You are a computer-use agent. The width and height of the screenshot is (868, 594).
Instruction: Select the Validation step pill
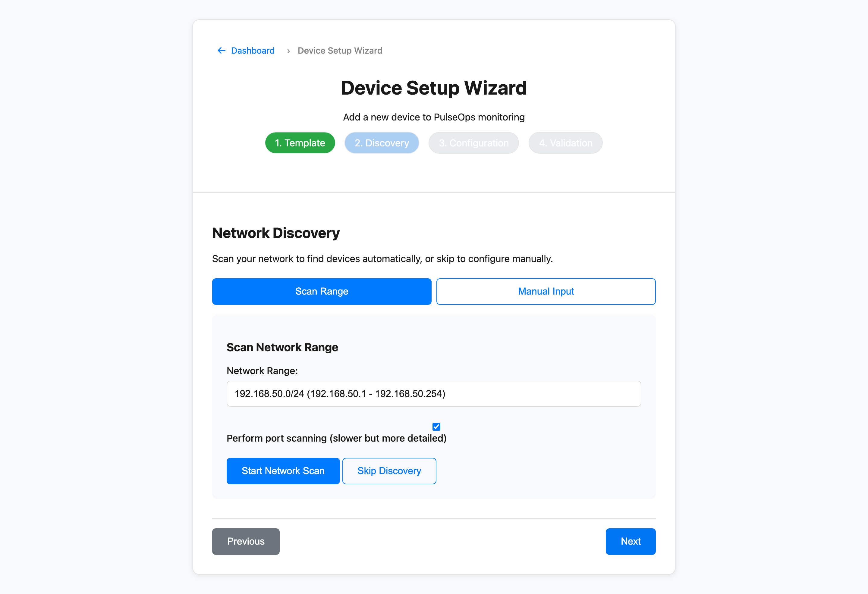(565, 142)
